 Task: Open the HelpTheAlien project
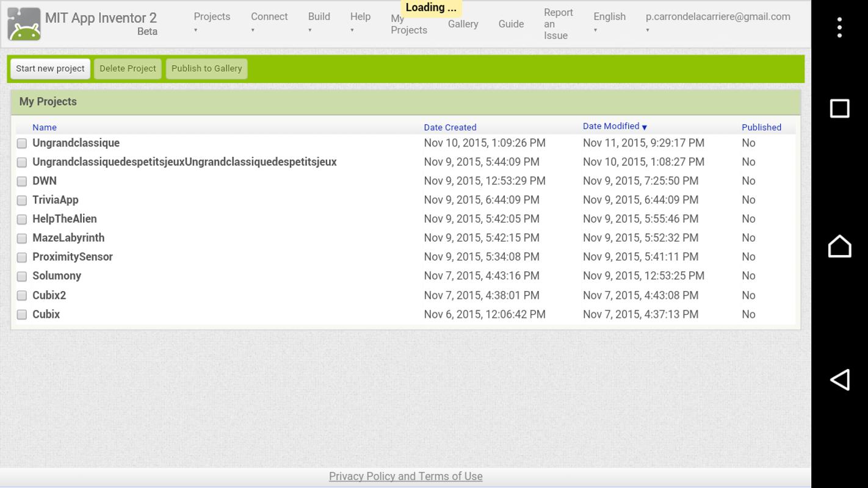(65, 218)
